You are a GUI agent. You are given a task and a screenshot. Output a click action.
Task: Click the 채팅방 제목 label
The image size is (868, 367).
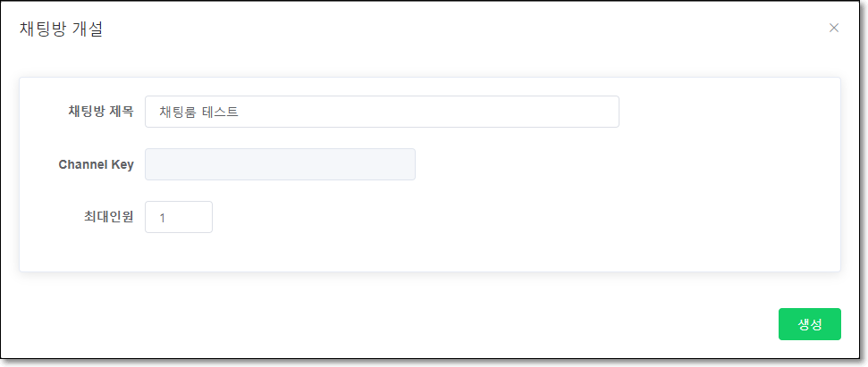tap(101, 112)
